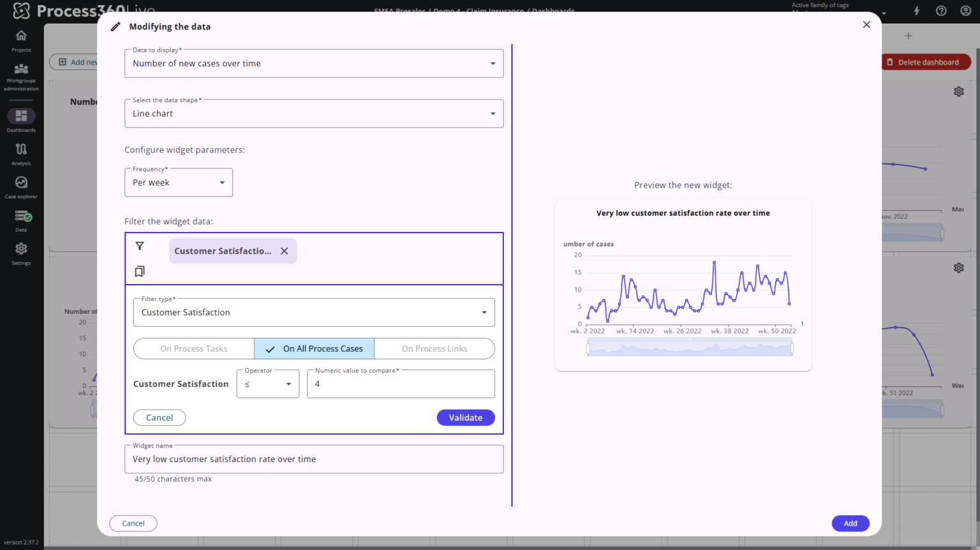980x550 pixels.
Task: Select Workgroups administration in the sidebar
Action: [21, 77]
